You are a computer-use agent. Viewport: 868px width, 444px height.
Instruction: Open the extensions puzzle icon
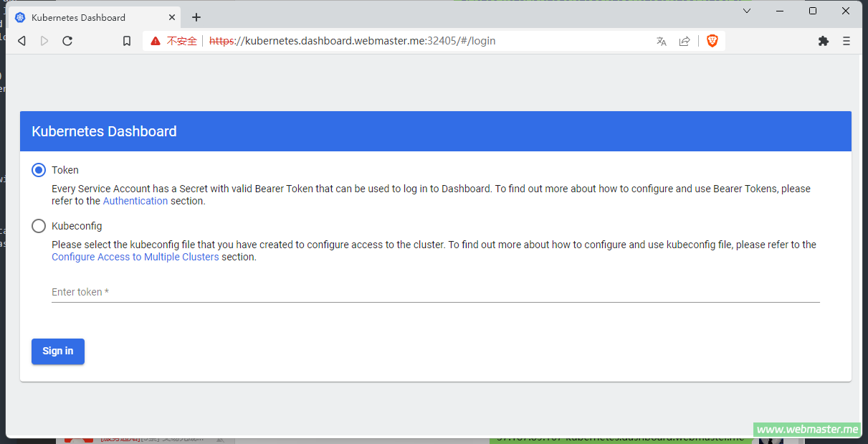coord(824,41)
